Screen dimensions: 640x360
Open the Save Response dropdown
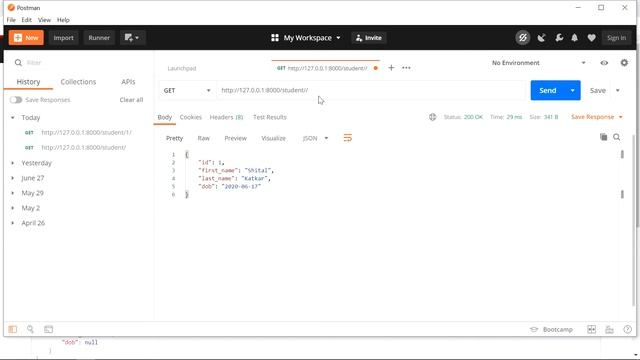(x=597, y=117)
